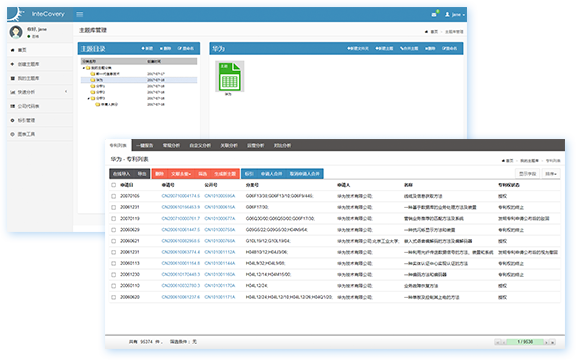Viewport: 576px width, 360px height.
Task: Click the red 筛选 button
Action: (x=202, y=174)
